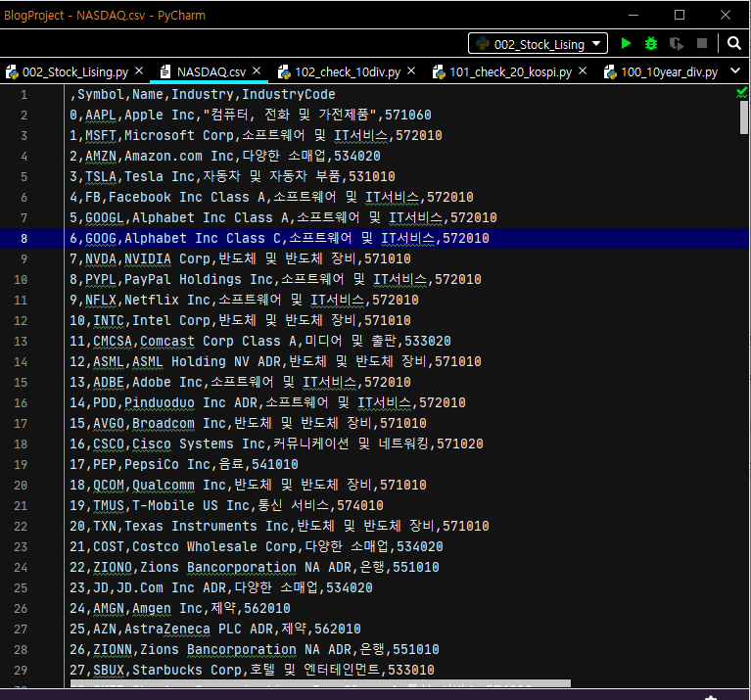The height and width of the screenshot is (700, 751).
Task: Click the QCOM Qualcomm Inc row
Action: 248,486
